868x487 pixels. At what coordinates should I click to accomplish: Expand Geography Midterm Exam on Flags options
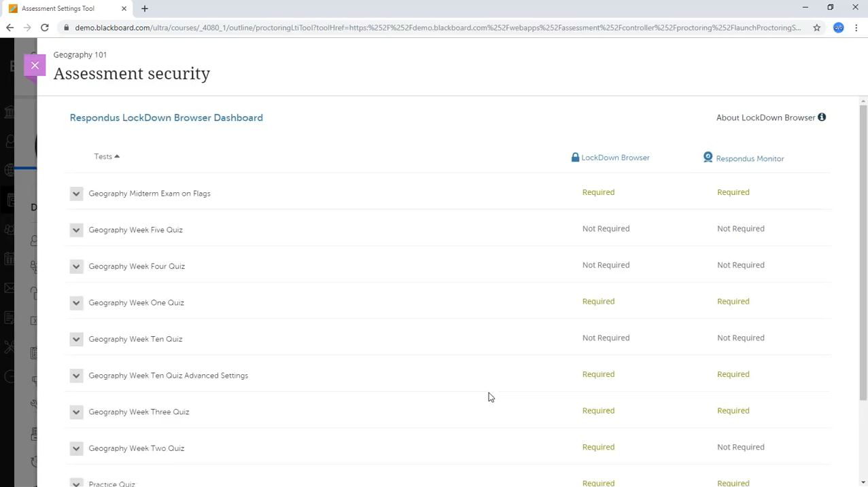point(76,194)
